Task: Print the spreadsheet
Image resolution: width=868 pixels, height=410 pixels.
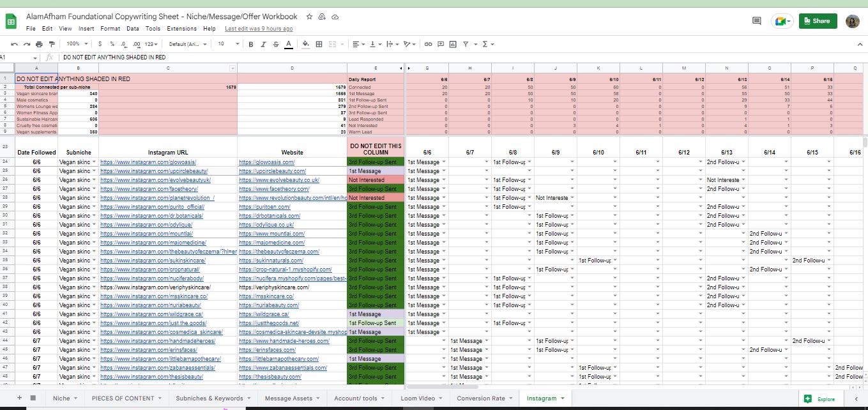Action: tap(40, 44)
